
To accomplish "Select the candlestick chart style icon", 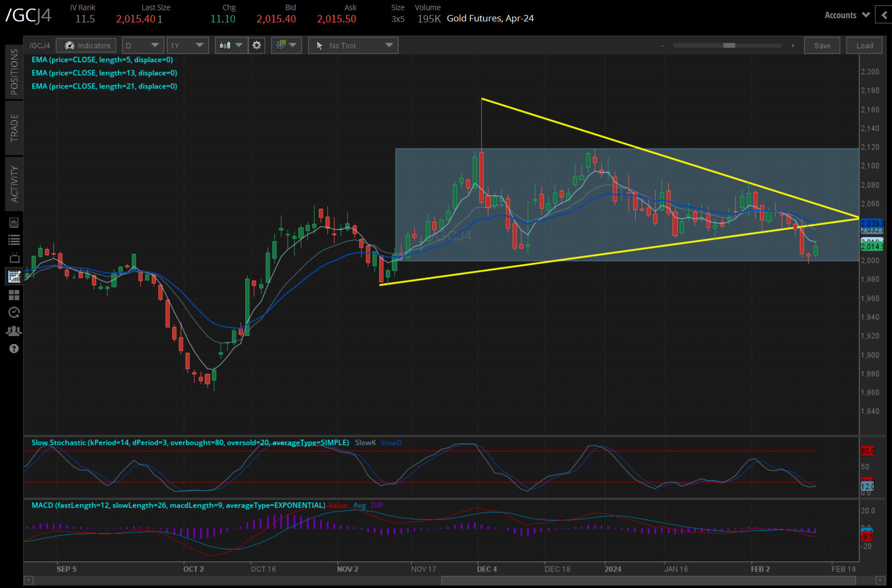I will tap(226, 46).
